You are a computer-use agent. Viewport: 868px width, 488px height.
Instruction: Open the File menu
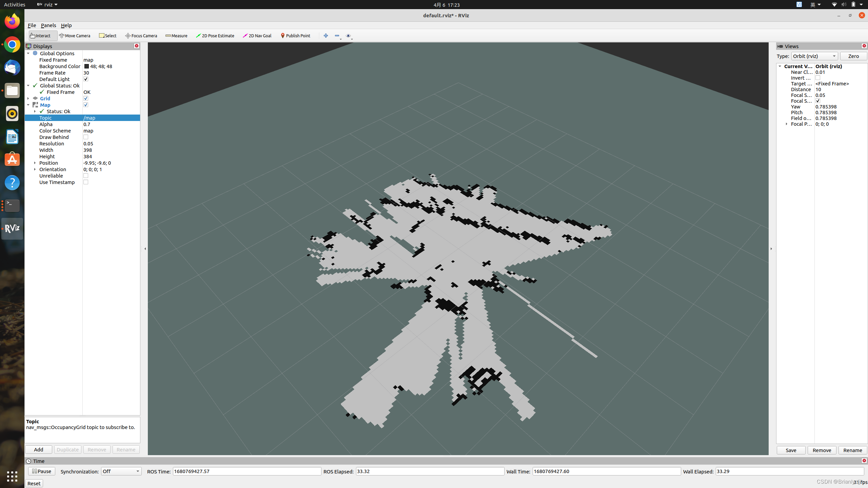(32, 25)
